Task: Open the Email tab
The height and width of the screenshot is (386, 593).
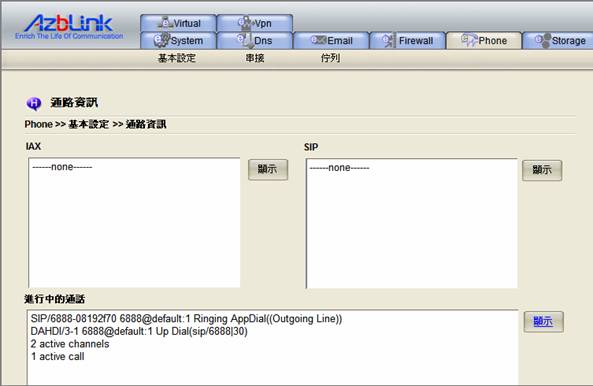Action: coord(331,40)
